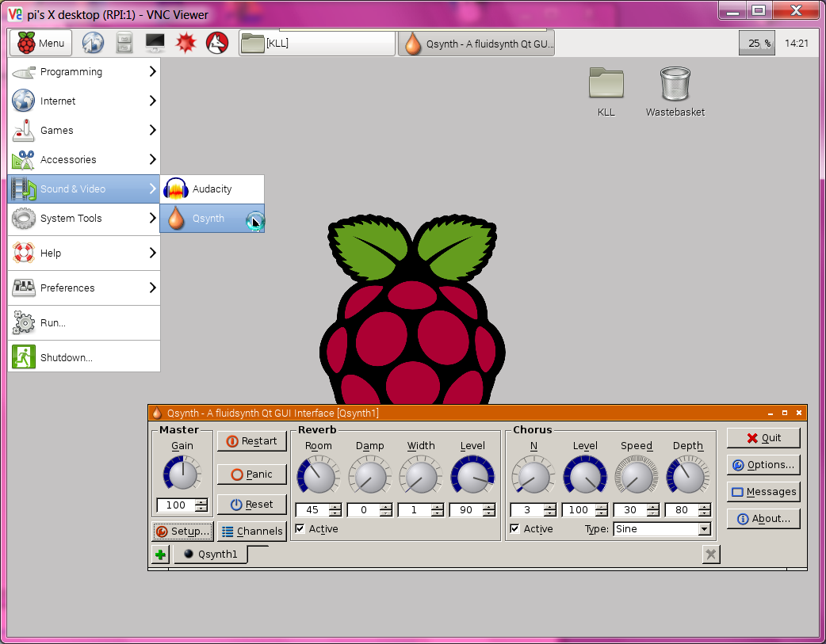Viewport: 826px width, 644px height.
Task: Open the Setup... dialog
Action: point(183,532)
